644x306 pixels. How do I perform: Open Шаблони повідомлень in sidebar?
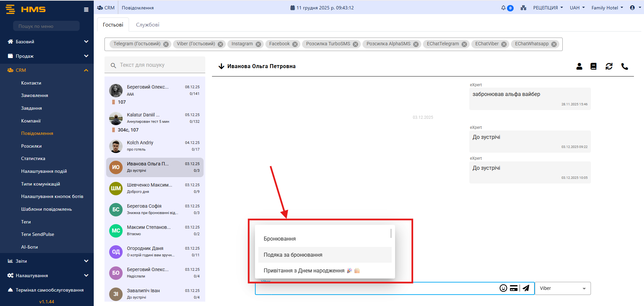[x=46, y=209]
